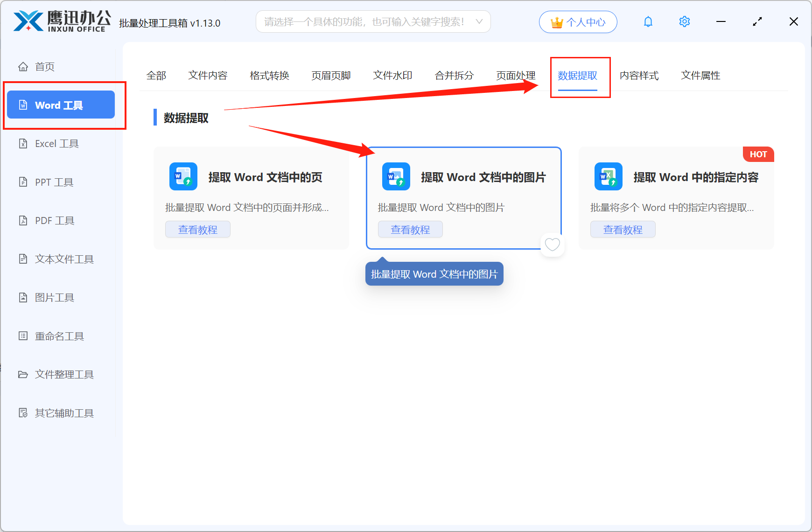The width and height of the screenshot is (812, 532).
Task: View tutorial for 提取 Word 中的指定内容
Action: pyautogui.click(x=623, y=229)
